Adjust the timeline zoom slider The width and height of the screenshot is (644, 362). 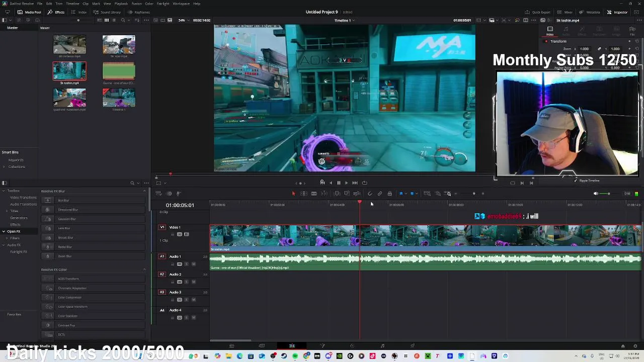(474, 194)
